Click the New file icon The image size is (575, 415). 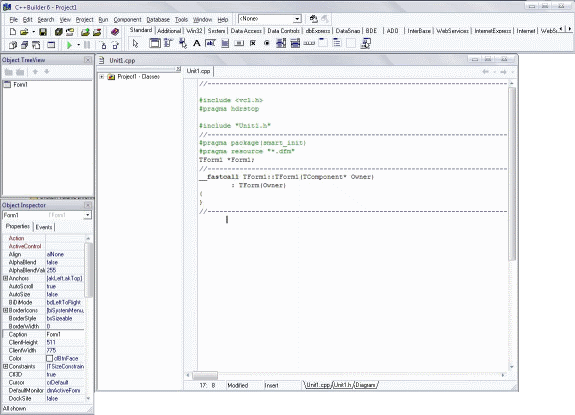12,32
